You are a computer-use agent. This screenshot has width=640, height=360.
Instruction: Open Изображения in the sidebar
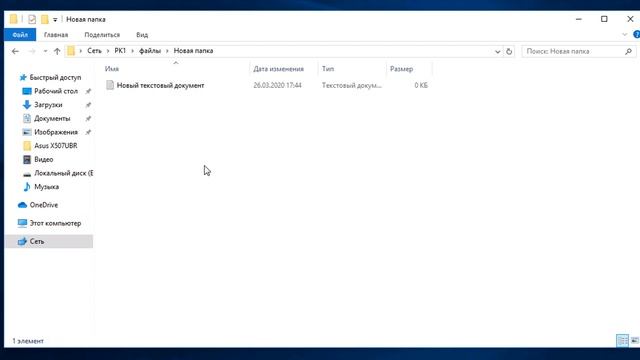pos(56,132)
